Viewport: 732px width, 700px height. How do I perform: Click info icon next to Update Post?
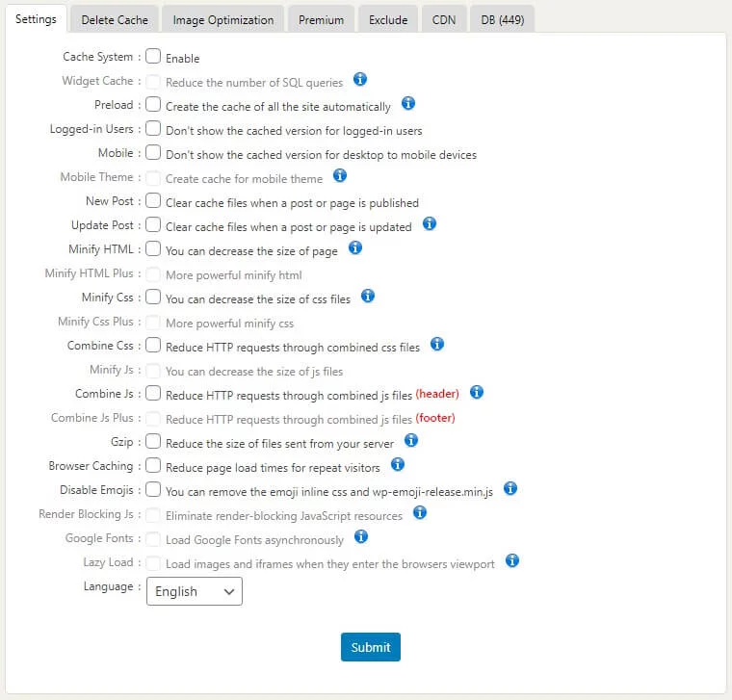click(x=430, y=224)
